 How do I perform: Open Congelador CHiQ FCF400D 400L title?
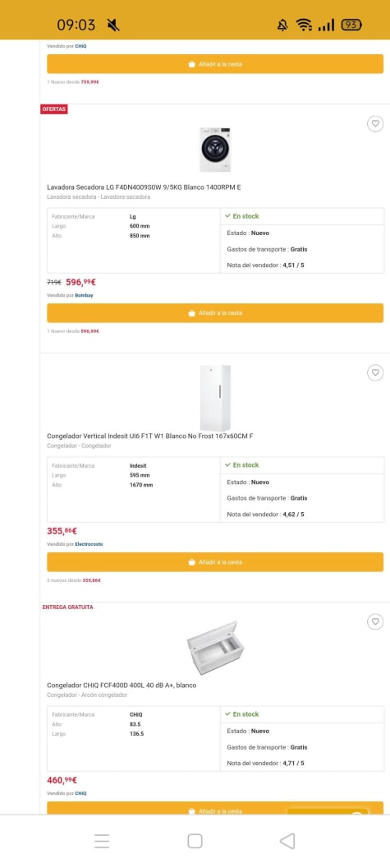tap(122, 686)
